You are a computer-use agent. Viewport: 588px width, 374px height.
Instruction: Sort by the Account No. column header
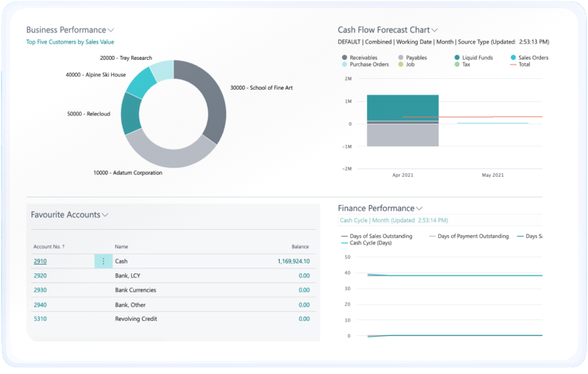coord(49,247)
